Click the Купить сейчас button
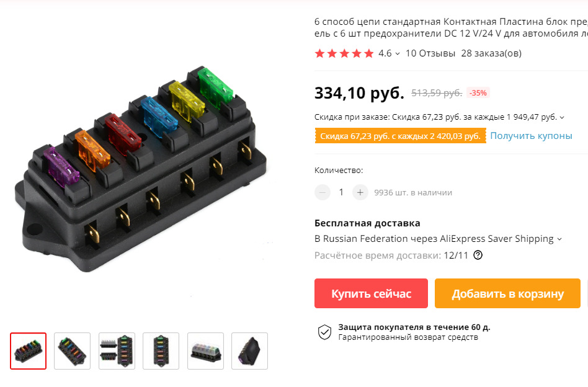This screenshot has width=588, height=387. tap(371, 293)
